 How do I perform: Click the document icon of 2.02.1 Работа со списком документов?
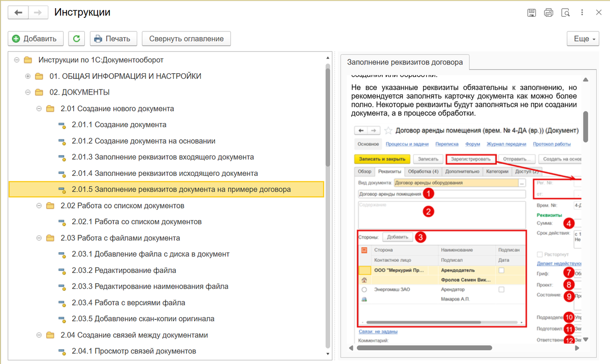(62, 222)
